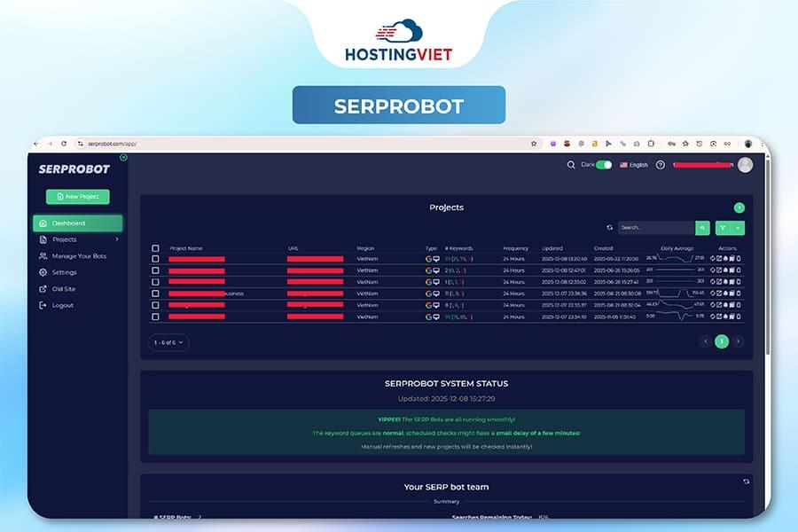This screenshot has width=798, height=532.
Task: Expand the Projects sidebar menu
Action: tap(116, 239)
